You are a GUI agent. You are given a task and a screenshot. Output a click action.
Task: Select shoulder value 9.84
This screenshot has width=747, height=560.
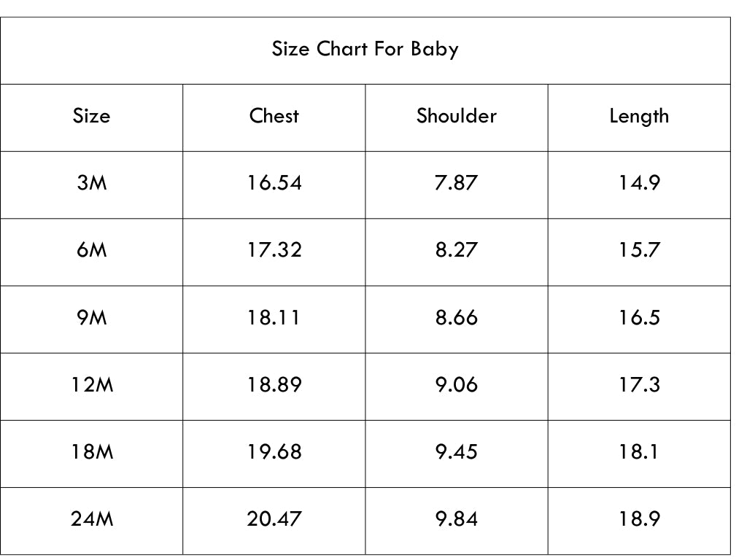tap(457, 519)
